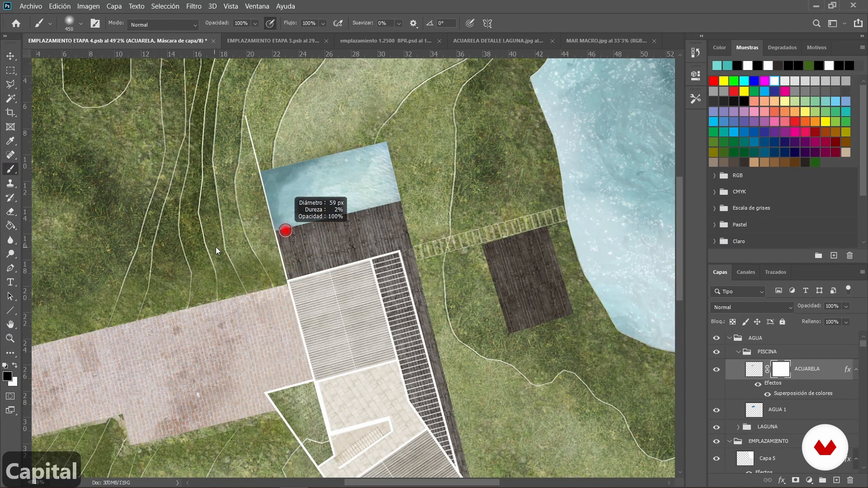Select the Magic Wand tool

(x=10, y=99)
